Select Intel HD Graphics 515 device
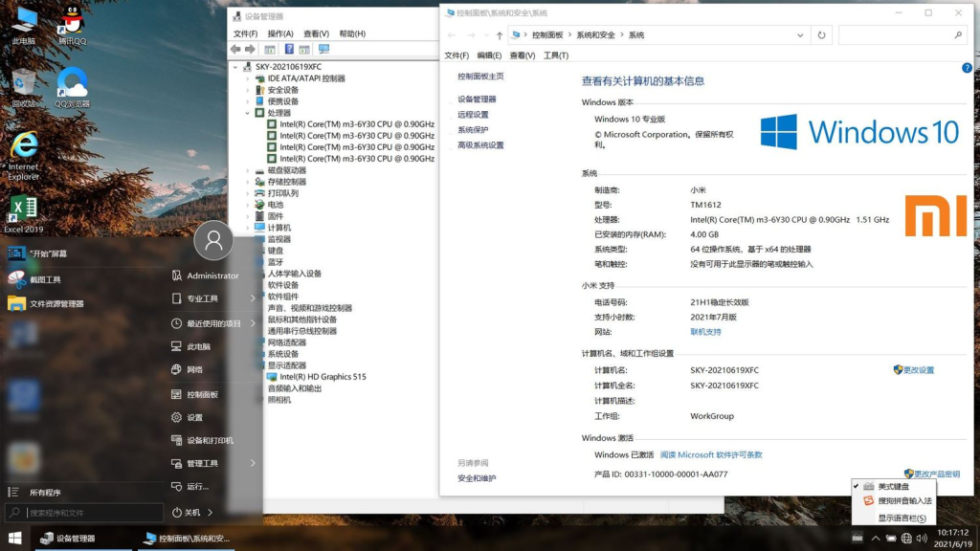 tap(323, 377)
